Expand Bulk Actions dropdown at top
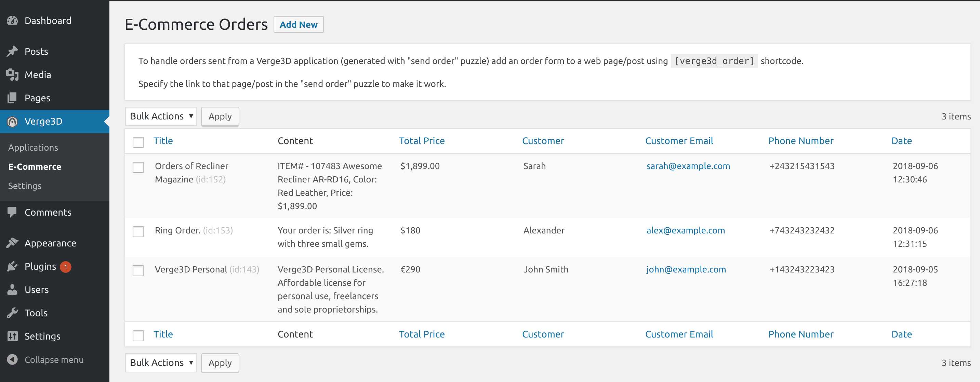The image size is (980, 382). point(161,116)
